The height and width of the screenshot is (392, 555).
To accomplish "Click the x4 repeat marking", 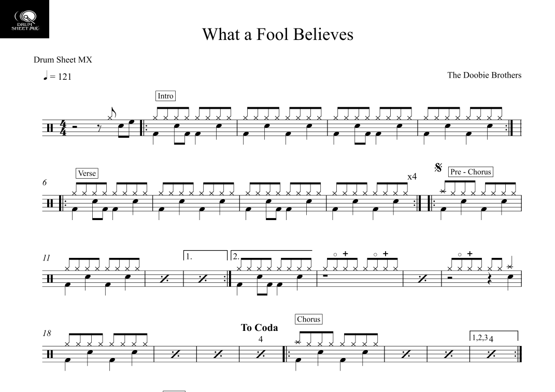I will point(412,177).
